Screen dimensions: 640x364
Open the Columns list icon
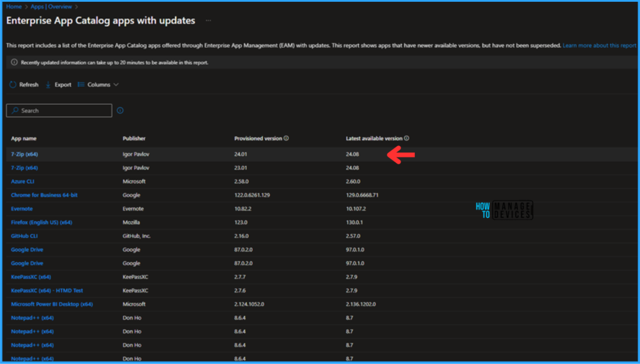coord(81,85)
